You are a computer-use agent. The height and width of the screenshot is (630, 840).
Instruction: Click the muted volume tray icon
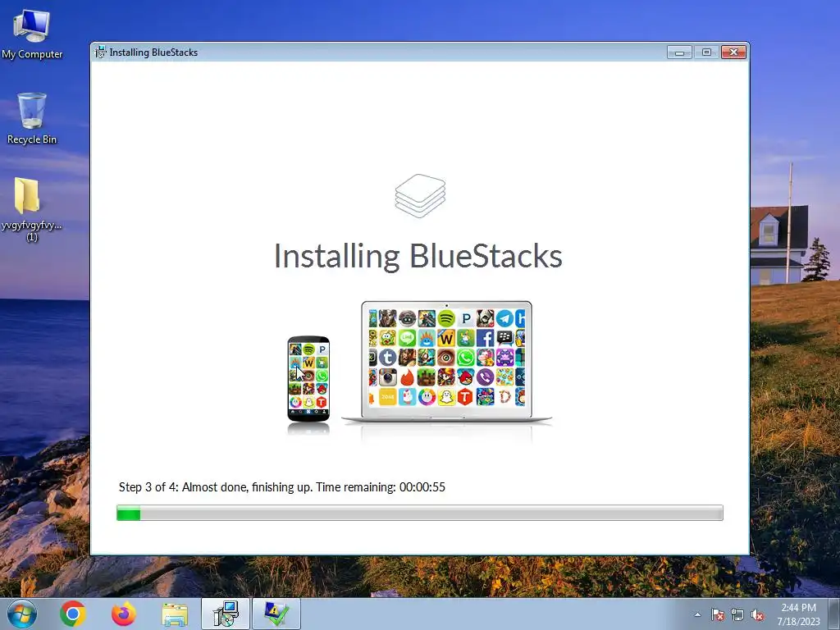pos(757,614)
